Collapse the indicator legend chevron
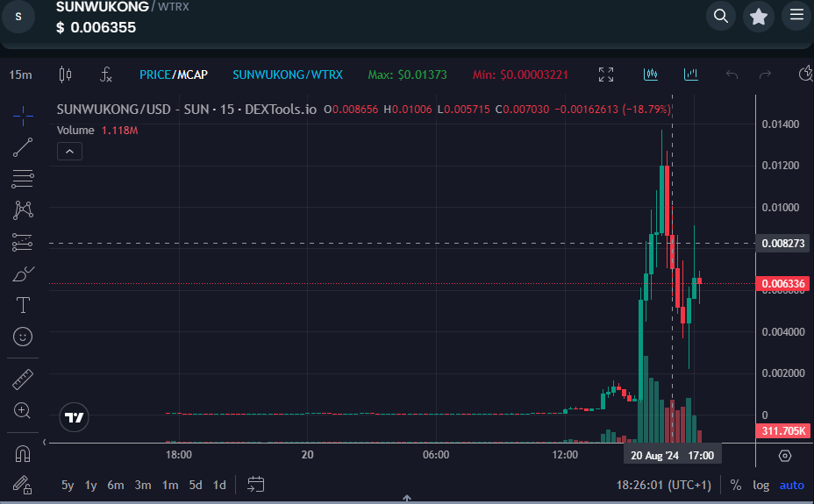This screenshot has height=504, width=814. point(69,152)
